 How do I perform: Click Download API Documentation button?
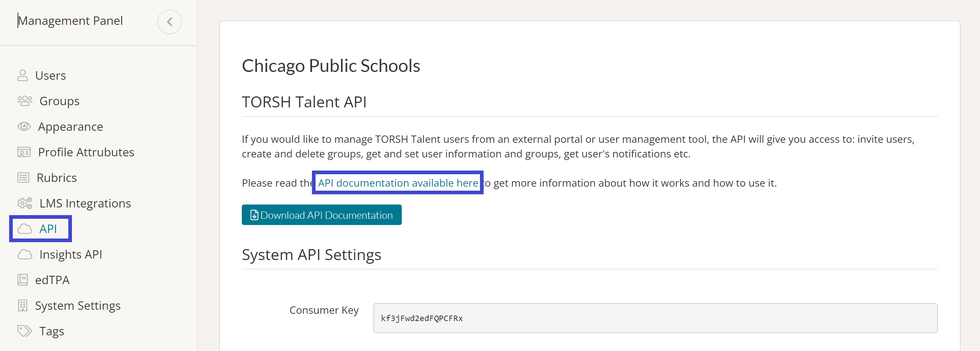pyautogui.click(x=321, y=215)
